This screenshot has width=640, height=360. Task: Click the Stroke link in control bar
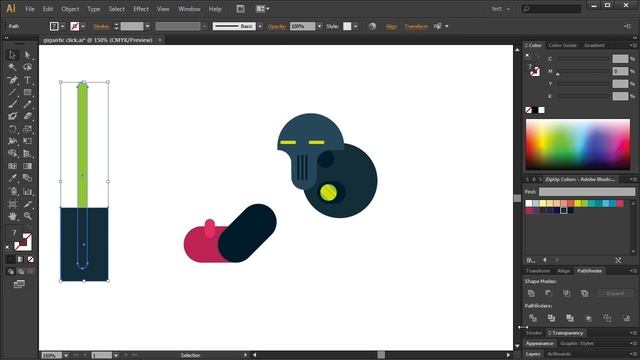click(x=101, y=26)
